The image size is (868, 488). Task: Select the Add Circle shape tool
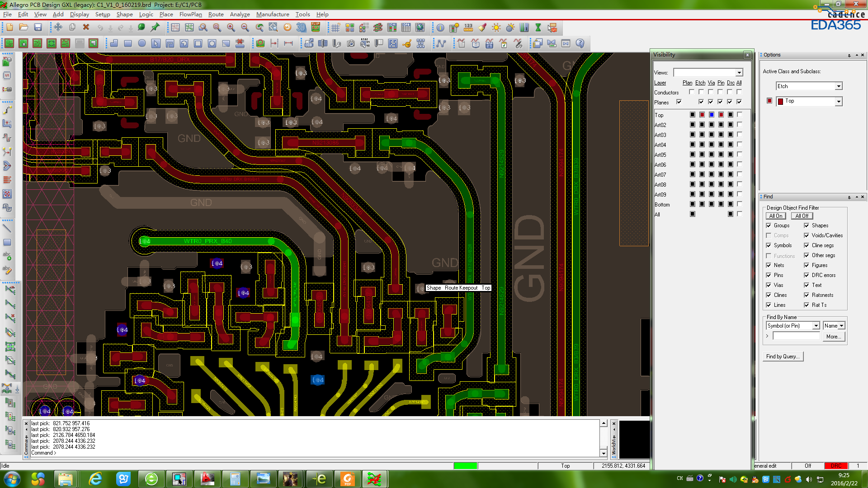pyautogui.click(x=142, y=43)
